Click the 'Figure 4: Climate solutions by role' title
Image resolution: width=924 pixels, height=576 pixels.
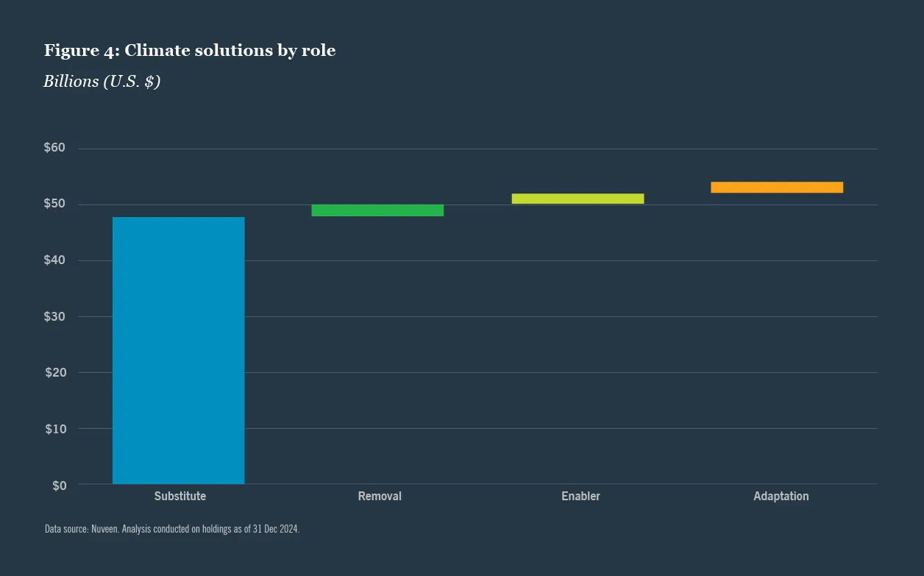tap(190, 51)
